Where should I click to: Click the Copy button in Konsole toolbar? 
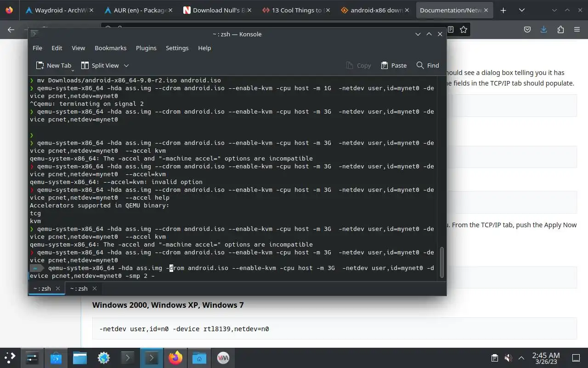(358, 65)
